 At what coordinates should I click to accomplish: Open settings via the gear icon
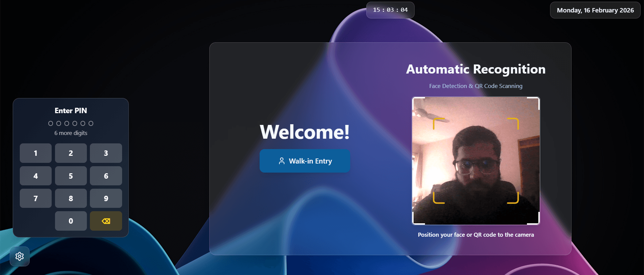click(20, 256)
